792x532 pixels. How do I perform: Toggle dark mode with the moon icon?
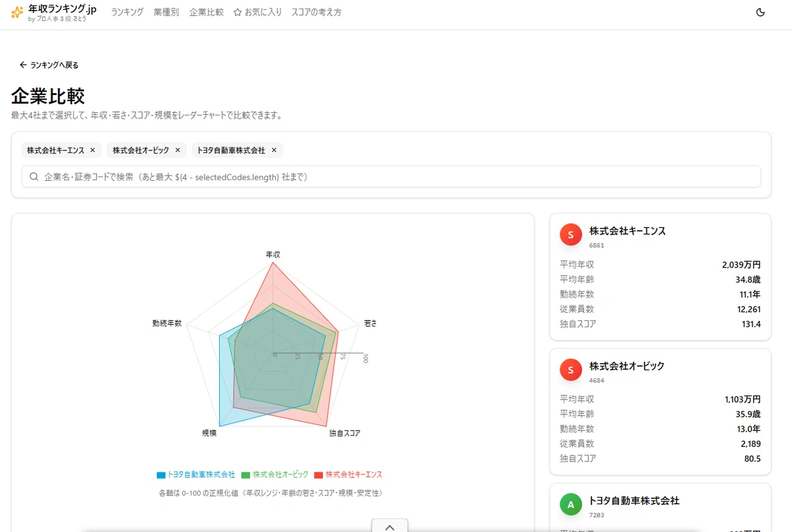click(760, 13)
